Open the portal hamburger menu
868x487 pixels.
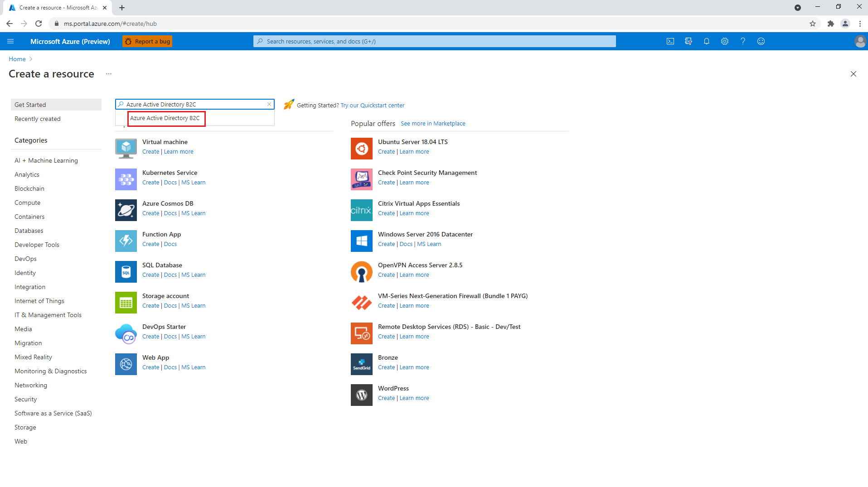(x=10, y=41)
